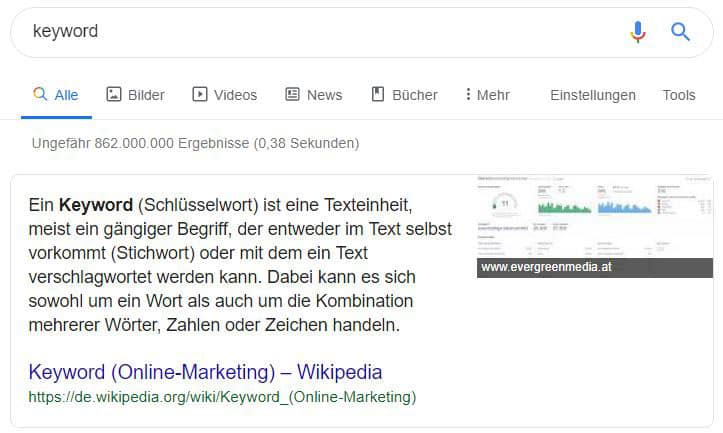Open Einstellungen
Screen dimensions: 723x433
pyautogui.click(x=593, y=95)
